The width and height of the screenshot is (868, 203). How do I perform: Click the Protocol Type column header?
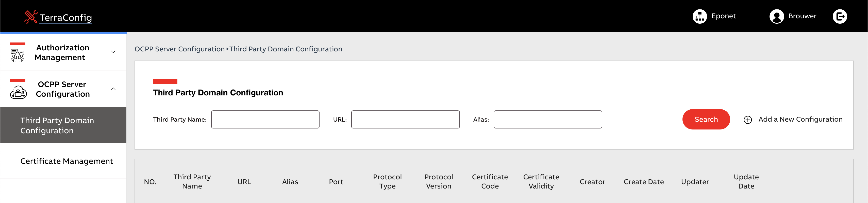tap(387, 181)
